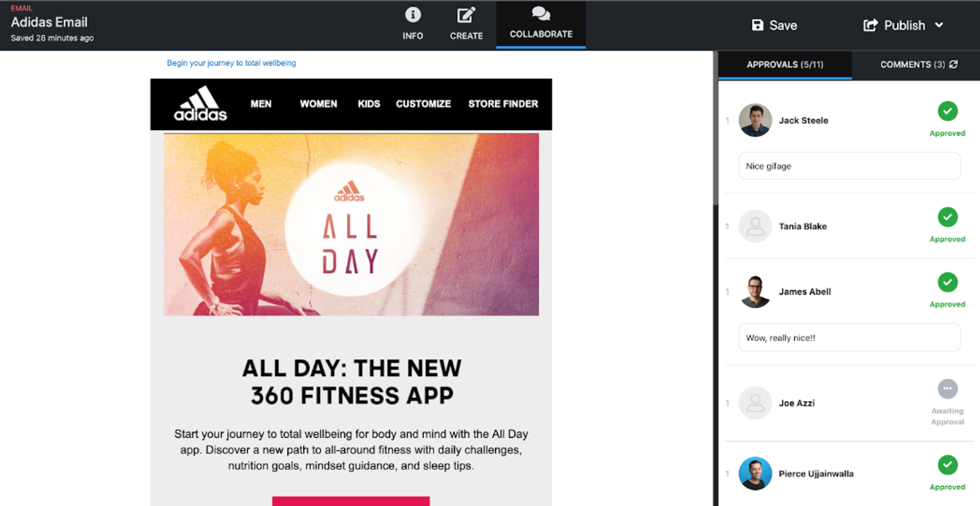
Task: Toggle Pierce Ujjainwalla's approved checkmark
Action: tap(947, 465)
